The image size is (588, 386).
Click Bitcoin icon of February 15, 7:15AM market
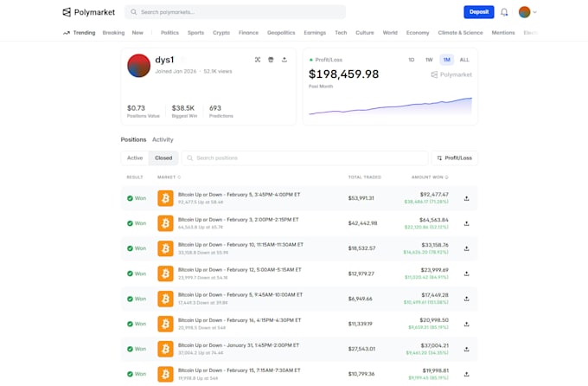click(165, 375)
